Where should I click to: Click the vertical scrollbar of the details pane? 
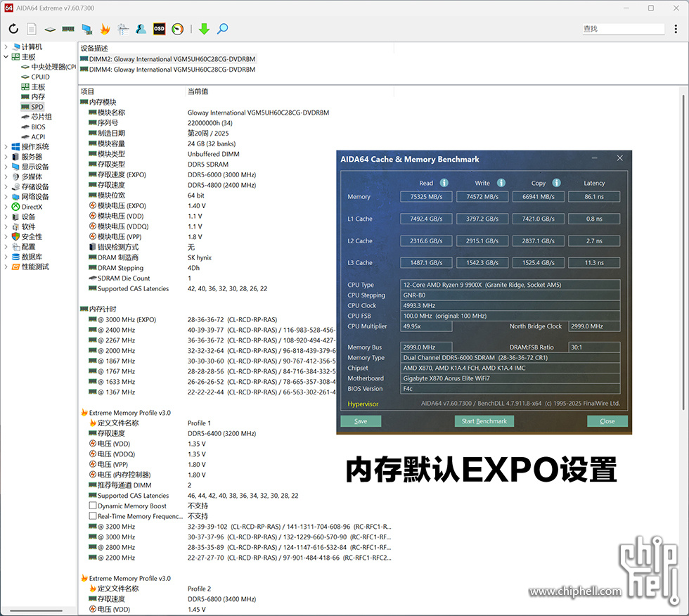683,252
